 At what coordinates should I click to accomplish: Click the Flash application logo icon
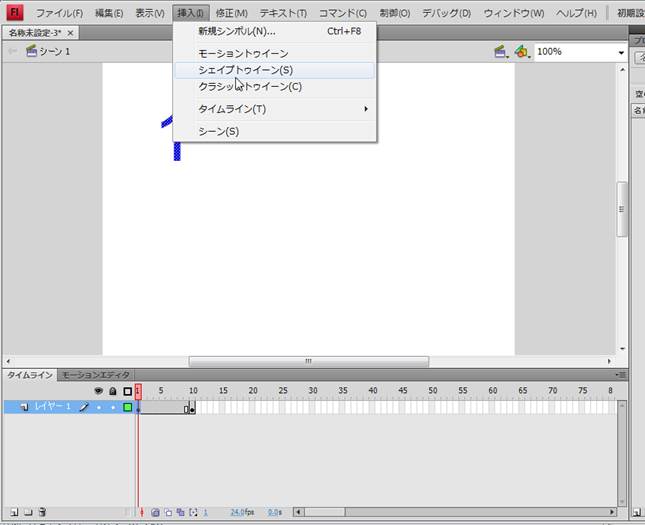pos(14,13)
